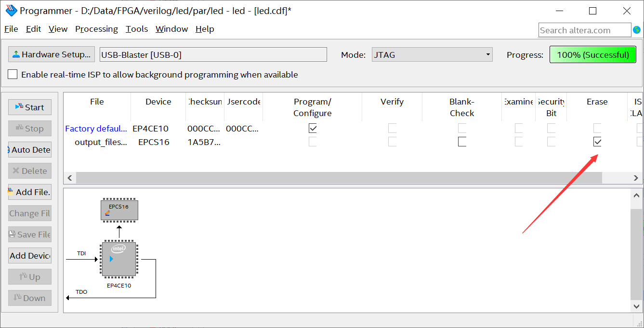Toggle Erase for Factory default row
The height and width of the screenshot is (328, 644).
point(597,128)
